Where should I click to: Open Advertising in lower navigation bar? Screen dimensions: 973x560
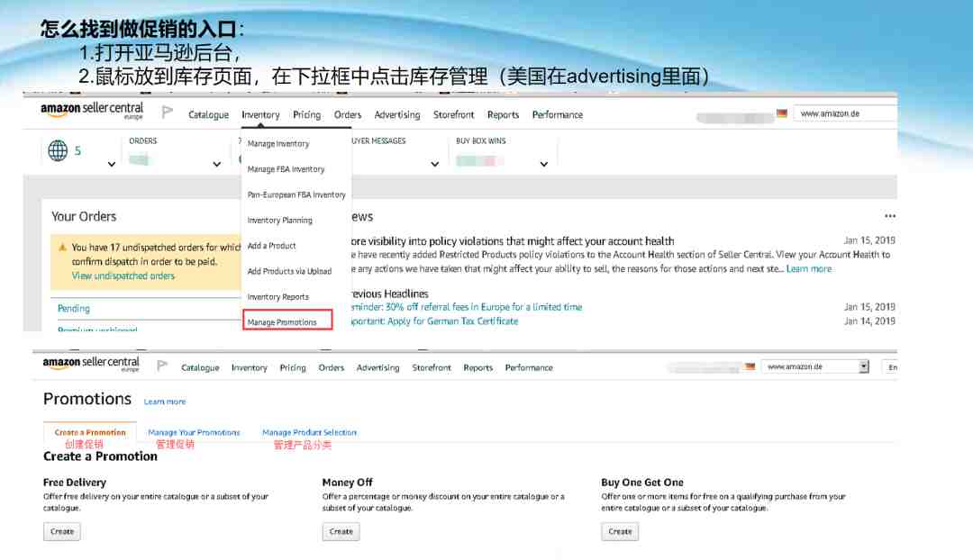(377, 367)
